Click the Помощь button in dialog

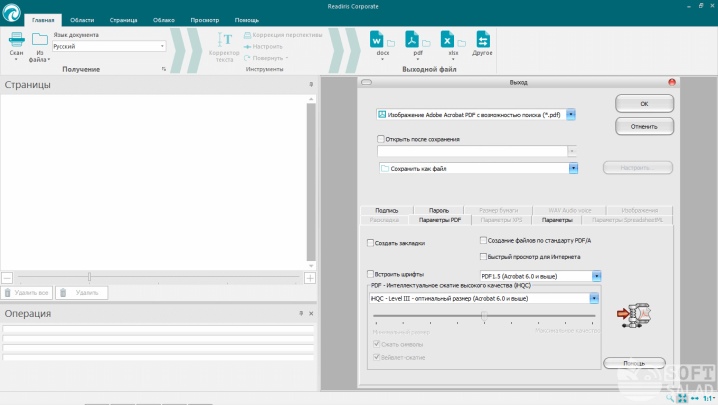pyautogui.click(x=634, y=363)
